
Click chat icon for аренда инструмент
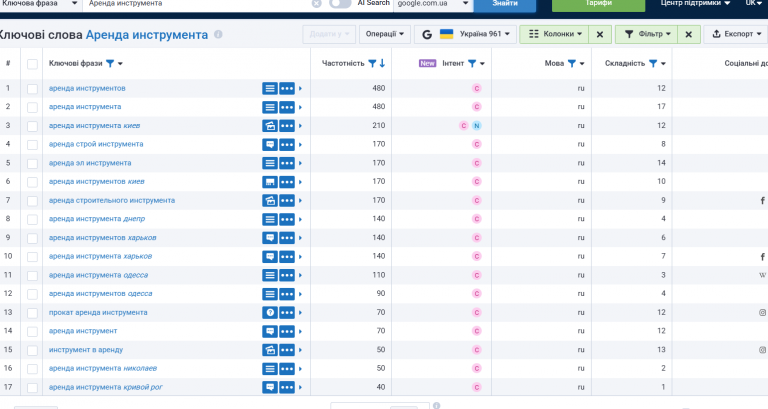coord(269,331)
